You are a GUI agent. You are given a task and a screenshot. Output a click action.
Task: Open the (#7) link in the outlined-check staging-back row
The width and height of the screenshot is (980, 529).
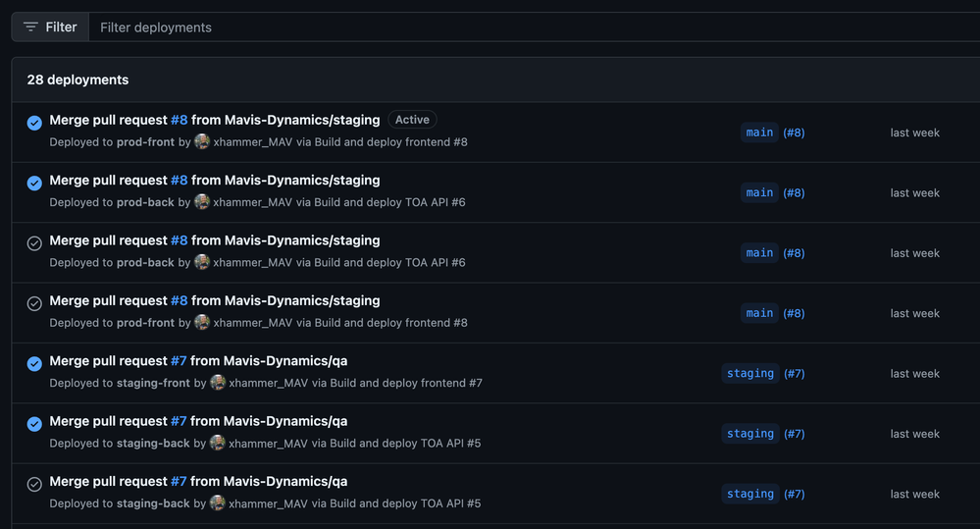tap(795, 494)
